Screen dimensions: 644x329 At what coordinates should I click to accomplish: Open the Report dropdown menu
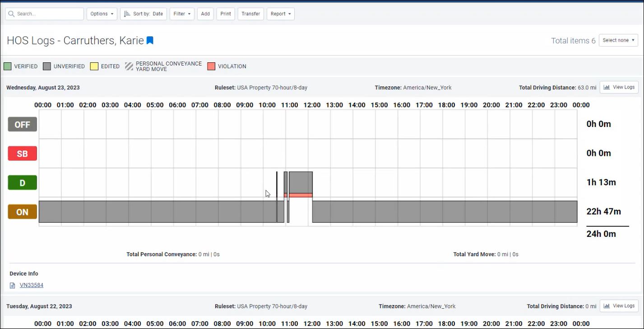pyautogui.click(x=280, y=14)
